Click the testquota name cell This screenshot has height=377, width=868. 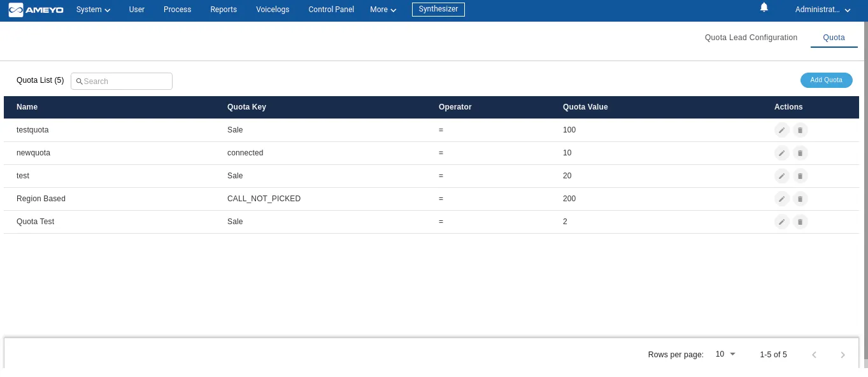[32, 130]
